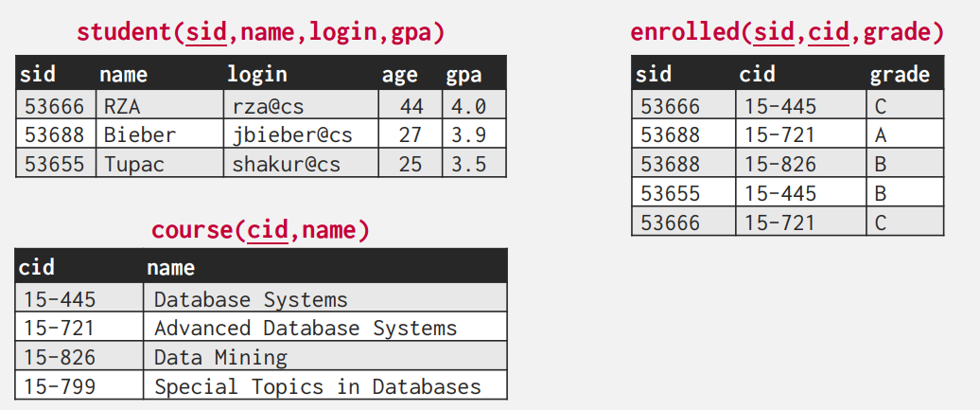Select the login column header in student table
Screen dimensions: 980x410
click(x=257, y=75)
